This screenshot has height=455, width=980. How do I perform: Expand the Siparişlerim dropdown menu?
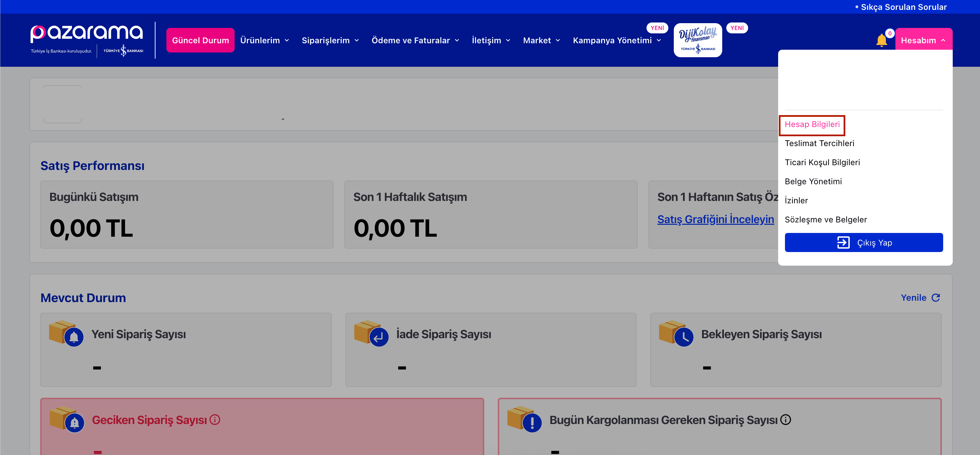[x=330, y=40]
